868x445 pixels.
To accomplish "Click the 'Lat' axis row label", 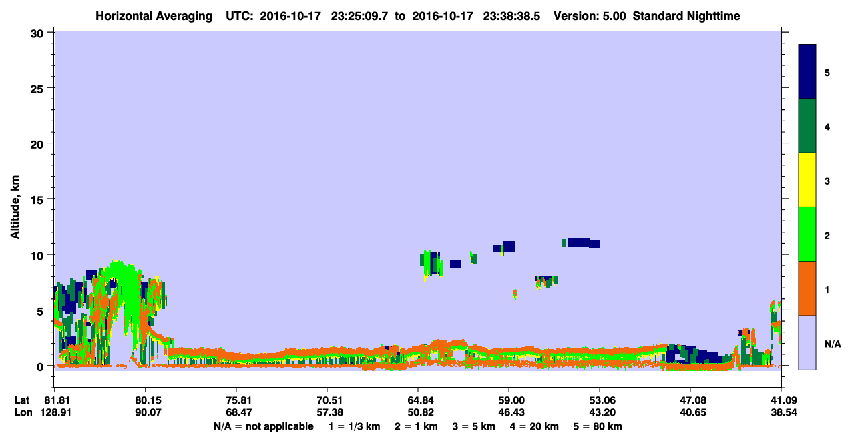I will click(22, 400).
